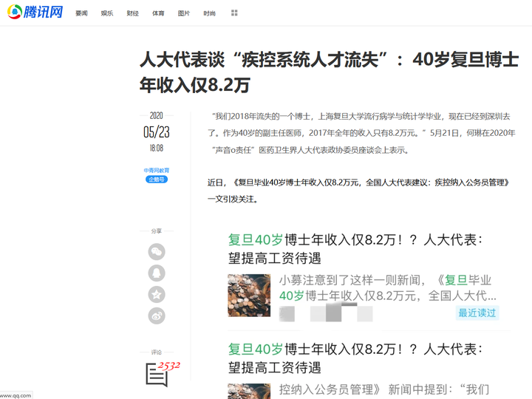Go to the 娱乐 entertainment section
Viewport: 532px width, 399px height.
(x=107, y=13)
